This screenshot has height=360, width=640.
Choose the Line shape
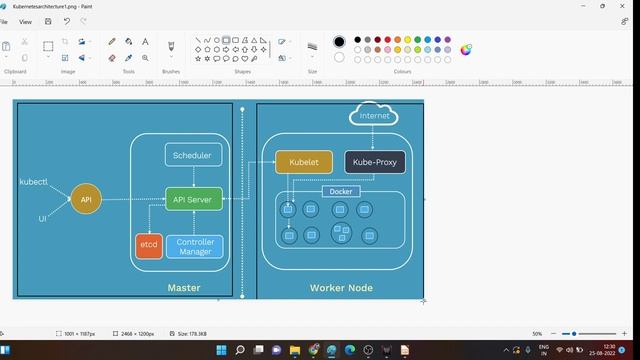pyautogui.click(x=198, y=40)
